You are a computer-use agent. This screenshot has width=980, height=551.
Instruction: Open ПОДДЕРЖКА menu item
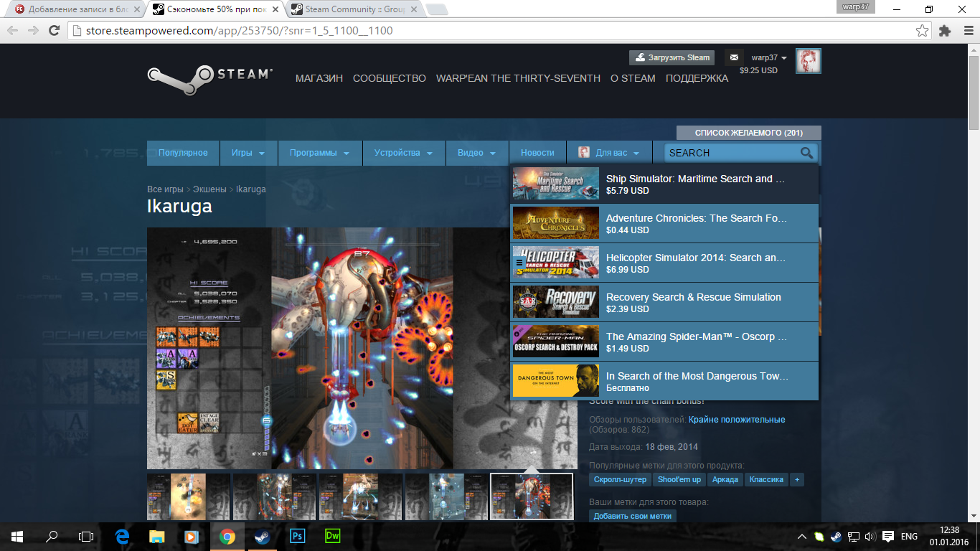[697, 78]
